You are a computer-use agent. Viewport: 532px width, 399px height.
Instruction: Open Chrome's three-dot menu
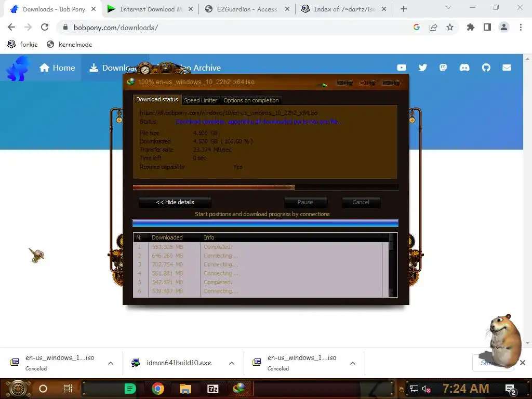pos(521,27)
